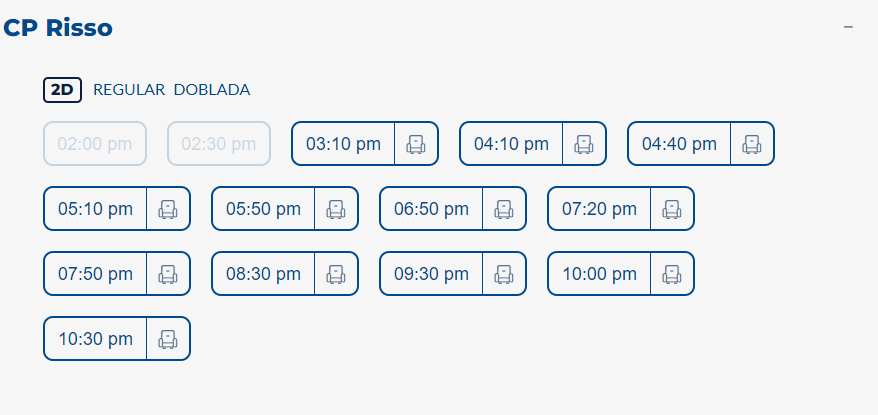This screenshot has height=415, width=878.
Task: Collapse the CP Risso cinema section
Action: point(848,27)
